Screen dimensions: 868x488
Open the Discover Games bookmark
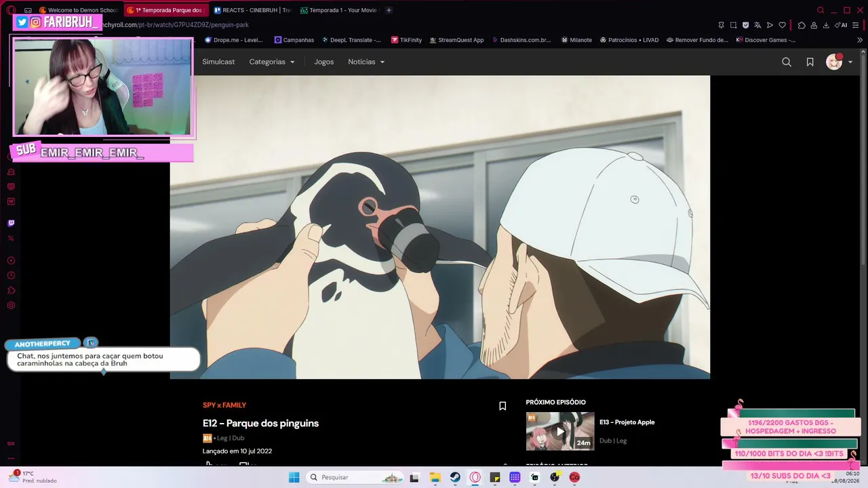tap(766, 40)
